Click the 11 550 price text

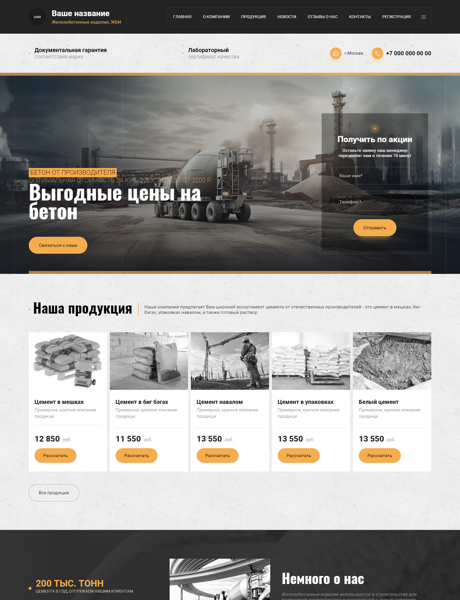tap(128, 439)
